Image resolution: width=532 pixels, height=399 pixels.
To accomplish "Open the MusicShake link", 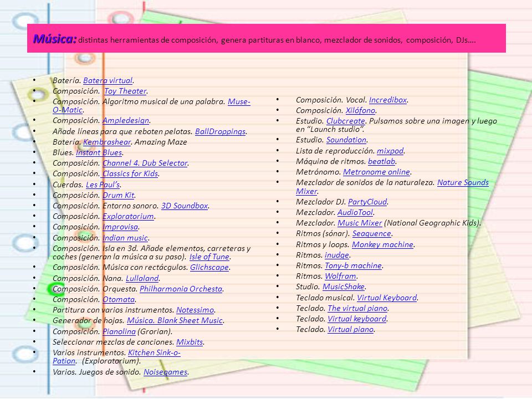I will tap(344, 287).
